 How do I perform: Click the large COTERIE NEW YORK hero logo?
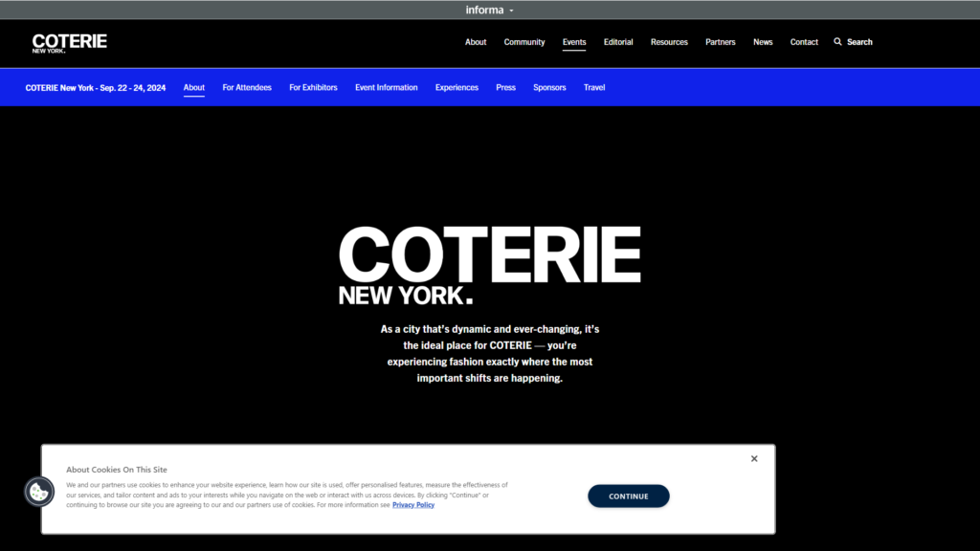489,265
